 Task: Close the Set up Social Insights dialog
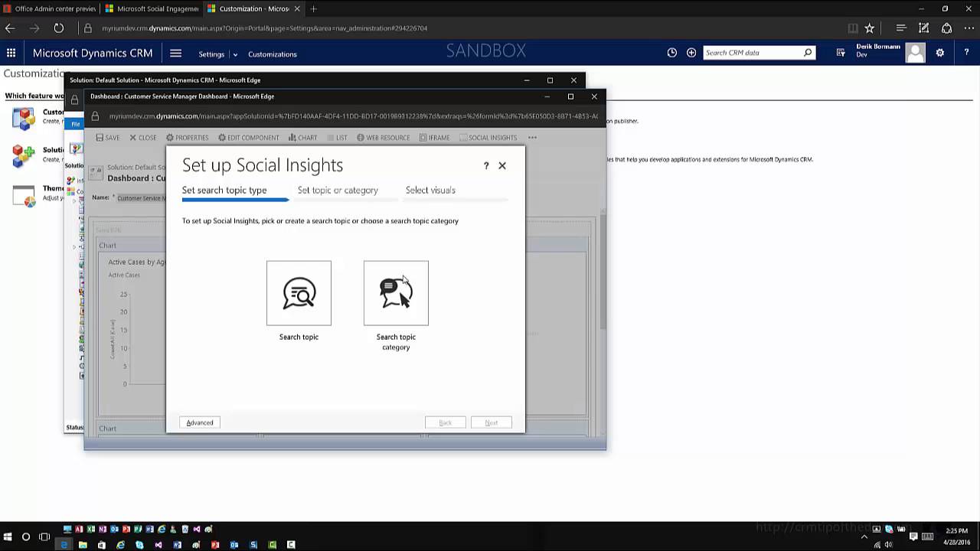coord(502,165)
